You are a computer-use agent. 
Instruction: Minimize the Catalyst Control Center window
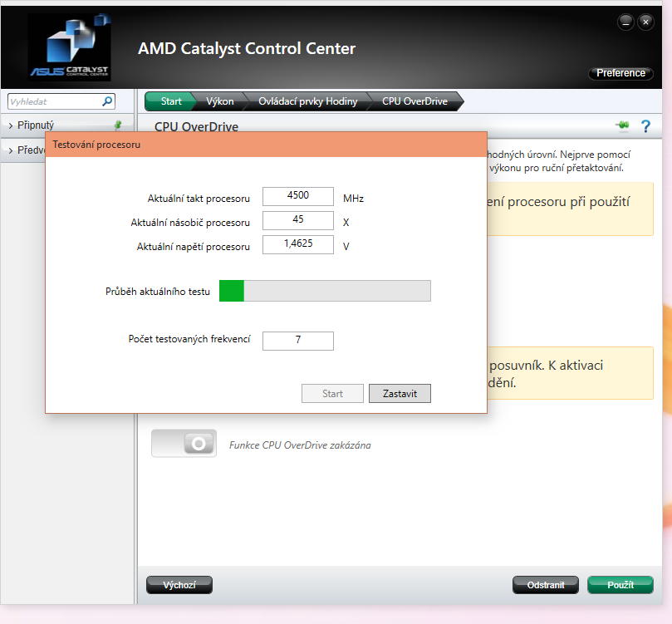(625, 22)
